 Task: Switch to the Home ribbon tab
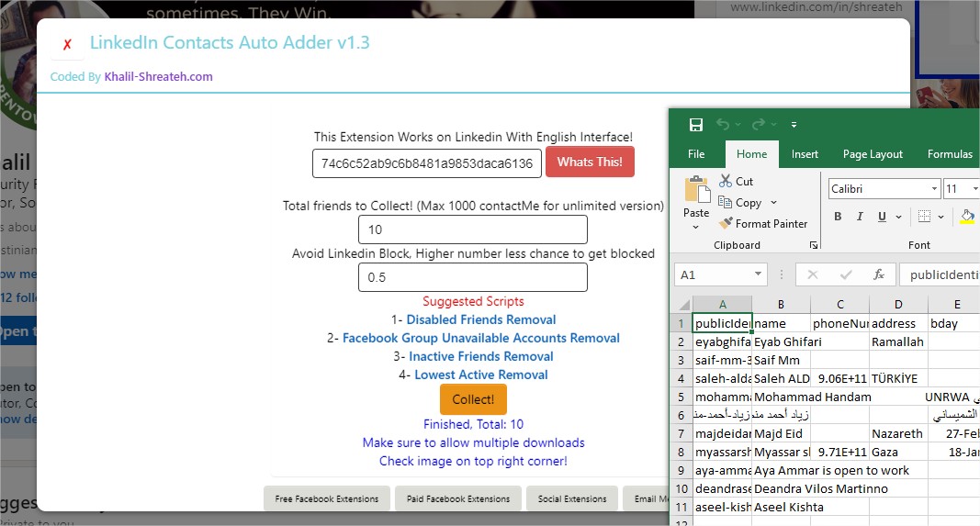751,153
